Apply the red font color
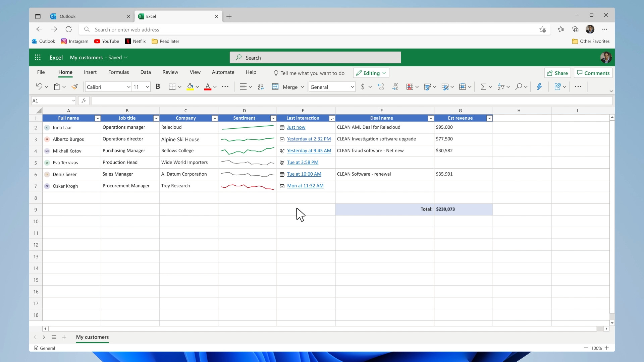Screen dimensions: 644x362 [208, 87]
